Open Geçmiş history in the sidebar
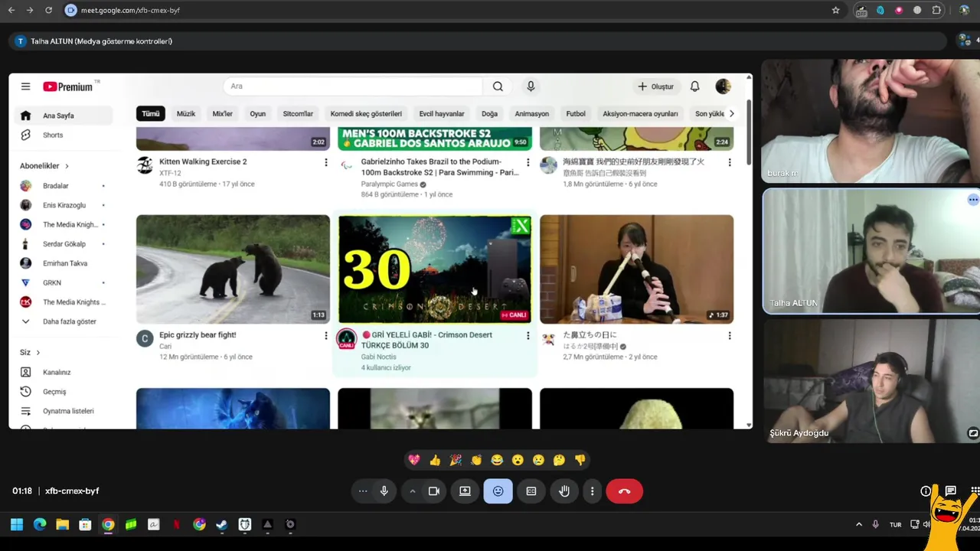Image resolution: width=980 pixels, height=551 pixels. [54, 391]
